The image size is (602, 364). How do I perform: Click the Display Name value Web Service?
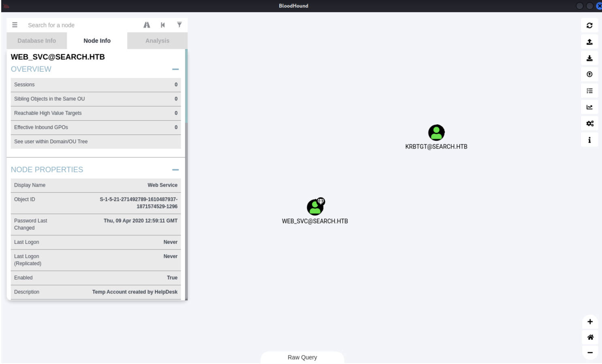click(162, 185)
